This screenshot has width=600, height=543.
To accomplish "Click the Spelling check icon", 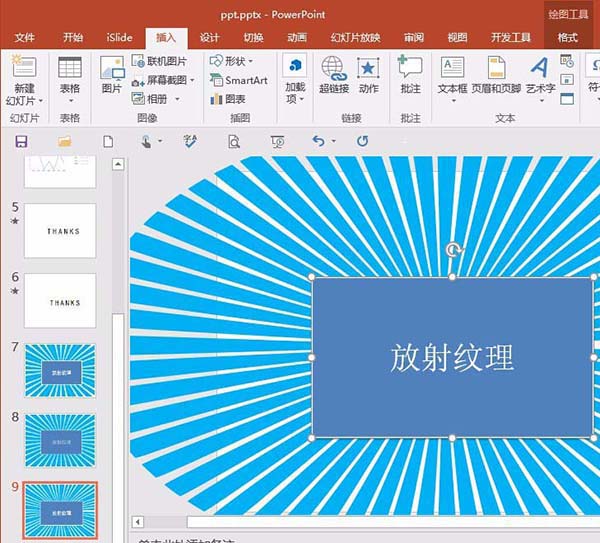I will [x=190, y=142].
